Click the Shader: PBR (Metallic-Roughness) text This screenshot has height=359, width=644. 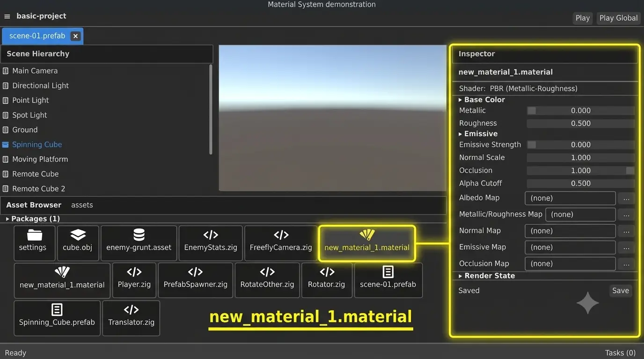518,88
